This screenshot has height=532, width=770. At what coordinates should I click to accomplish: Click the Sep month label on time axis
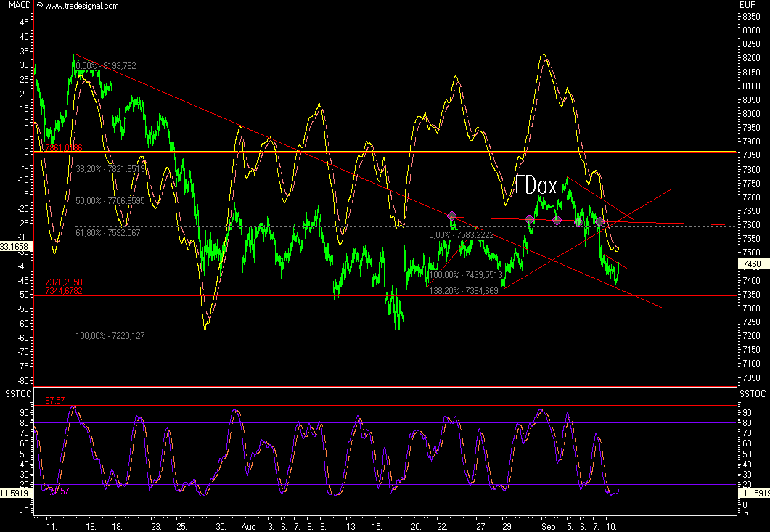tap(549, 527)
